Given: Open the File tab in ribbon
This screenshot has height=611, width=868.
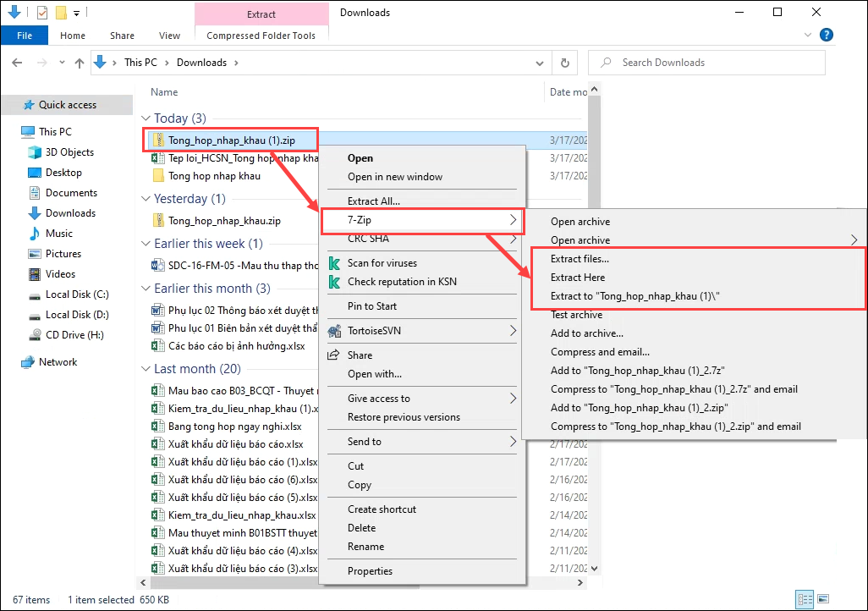Looking at the screenshot, I should [25, 36].
